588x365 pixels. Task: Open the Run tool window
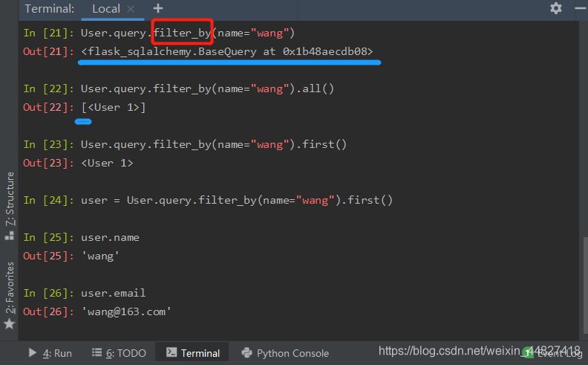pyautogui.click(x=50, y=353)
